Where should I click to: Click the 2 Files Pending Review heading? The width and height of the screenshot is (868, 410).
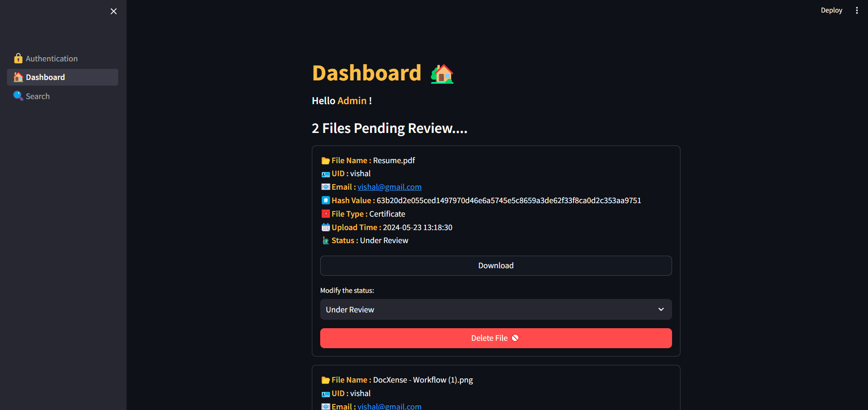pyautogui.click(x=390, y=128)
